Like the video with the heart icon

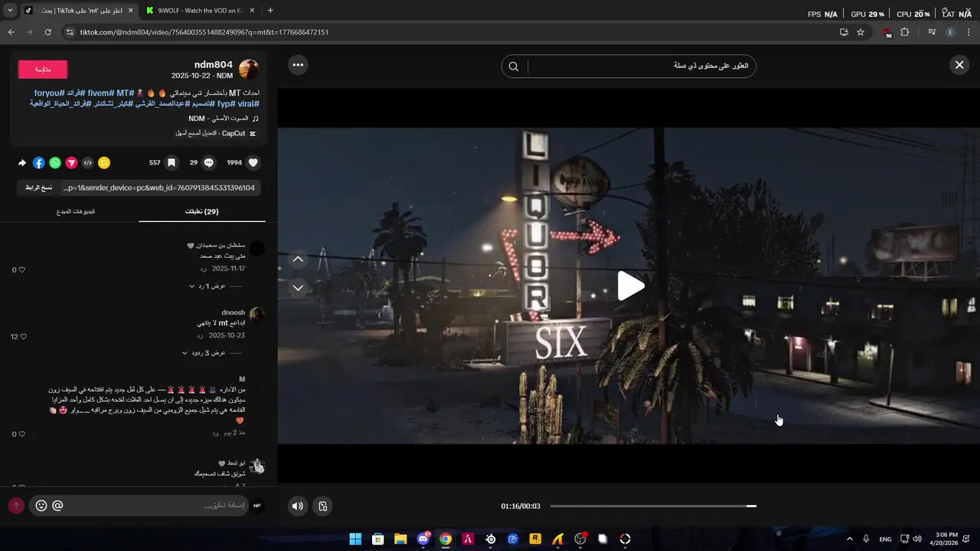253,163
